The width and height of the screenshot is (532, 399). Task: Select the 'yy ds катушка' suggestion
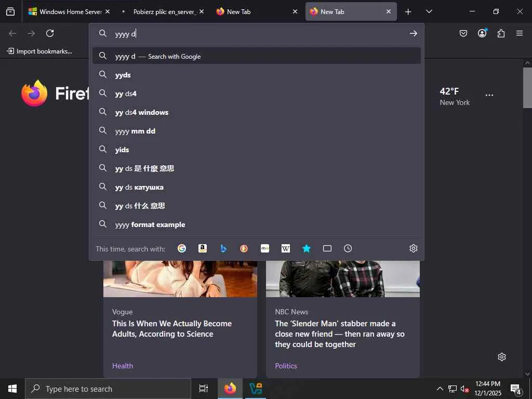tap(257, 187)
